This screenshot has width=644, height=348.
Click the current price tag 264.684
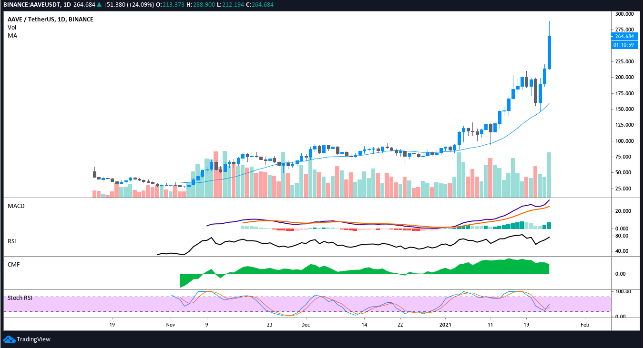tap(624, 36)
